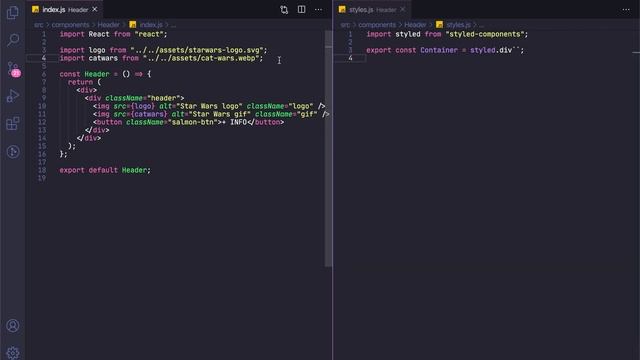Screen dimensions: 640x360
Task: Click the img line with alt "Star Wars logo"
Action: 209,106
